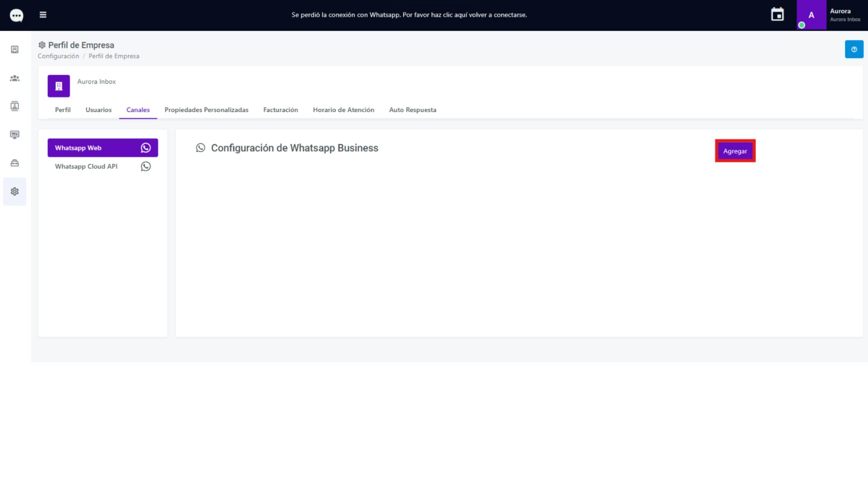Open the Auto Respuesta tab
Image resolution: width=868 pixels, height=488 pixels.
tap(413, 110)
